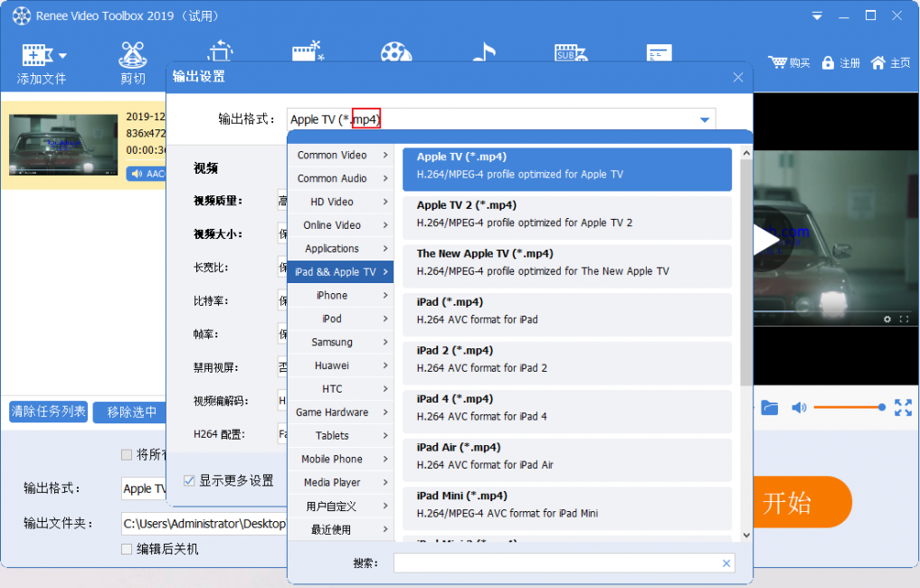Open the Cut (剪切) scissors tool
The width and height of the screenshot is (920, 588).
tap(133, 55)
